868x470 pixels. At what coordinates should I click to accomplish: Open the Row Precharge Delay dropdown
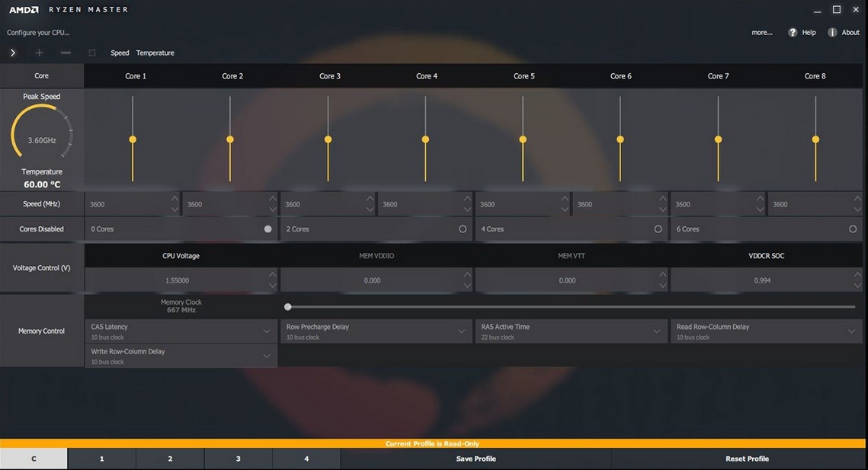461,331
